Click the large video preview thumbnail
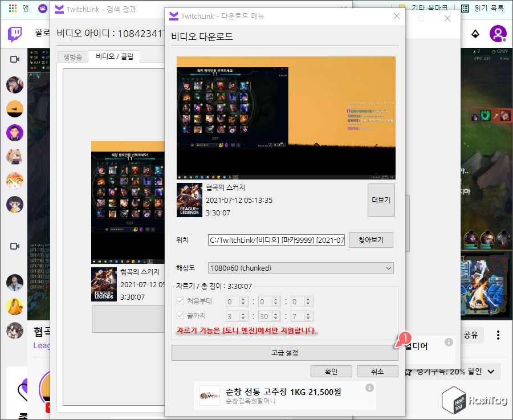Screen dimensions: 513x420 286,118
